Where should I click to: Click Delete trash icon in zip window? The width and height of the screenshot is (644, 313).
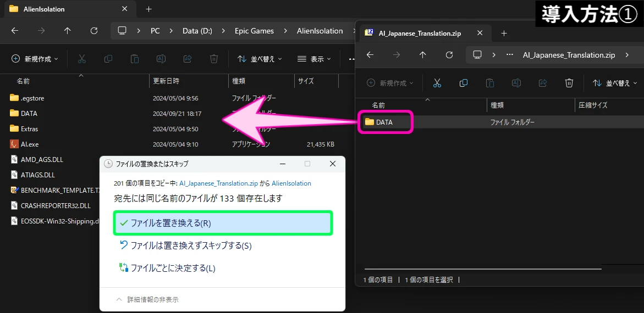pos(569,83)
